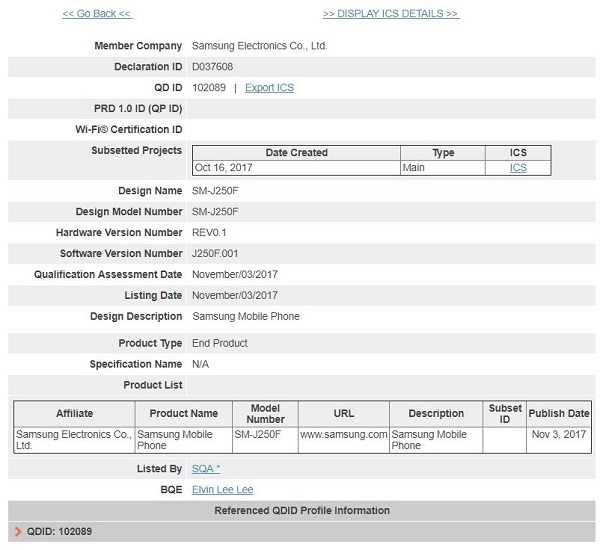The height and width of the screenshot is (550, 600).
Task: Click 'Model Number' column header
Action: pos(266,414)
